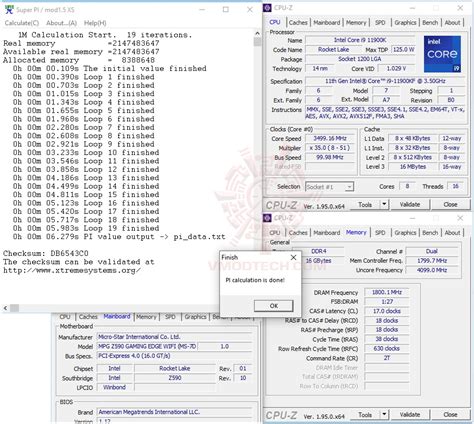Image resolution: width=474 pixels, height=424 pixels.
Task: Select the Graphics tab in the memory window
Action: click(405, 233)
